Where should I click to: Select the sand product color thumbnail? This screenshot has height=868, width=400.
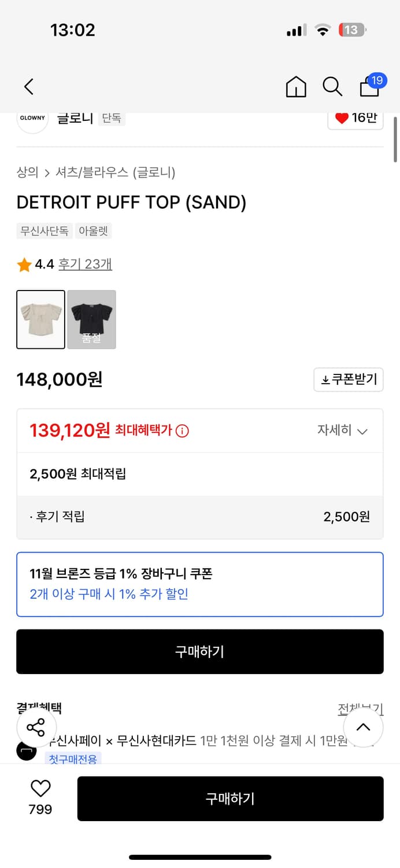tap(40, 319)
